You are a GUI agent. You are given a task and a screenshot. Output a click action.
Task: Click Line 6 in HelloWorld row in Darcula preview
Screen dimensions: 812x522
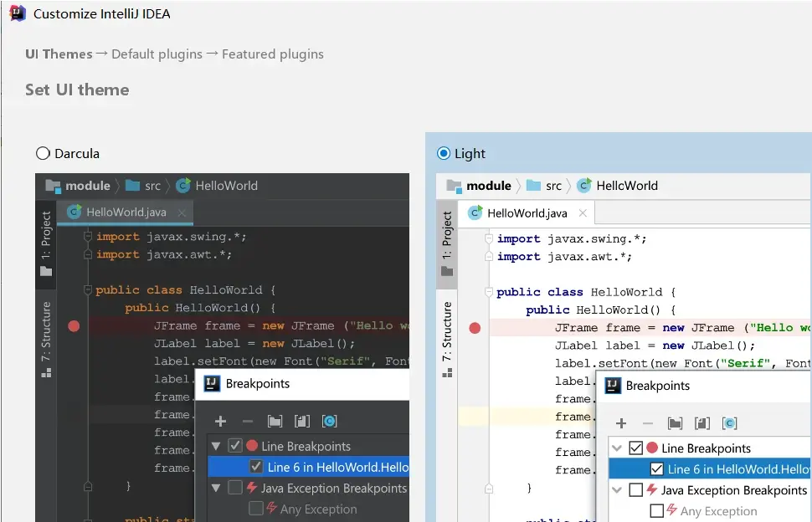tap(308, 467)
